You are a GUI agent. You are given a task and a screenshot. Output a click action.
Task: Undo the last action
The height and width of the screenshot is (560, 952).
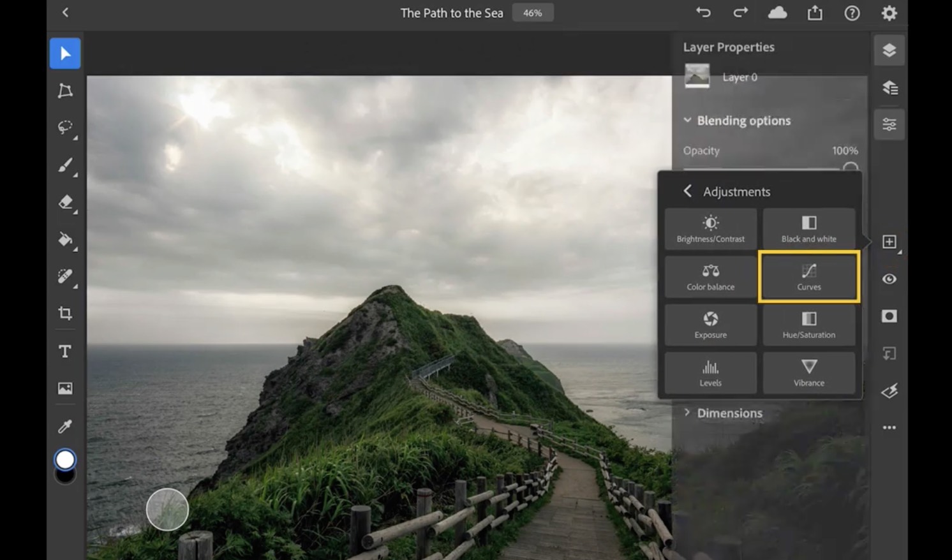[703, 12]
